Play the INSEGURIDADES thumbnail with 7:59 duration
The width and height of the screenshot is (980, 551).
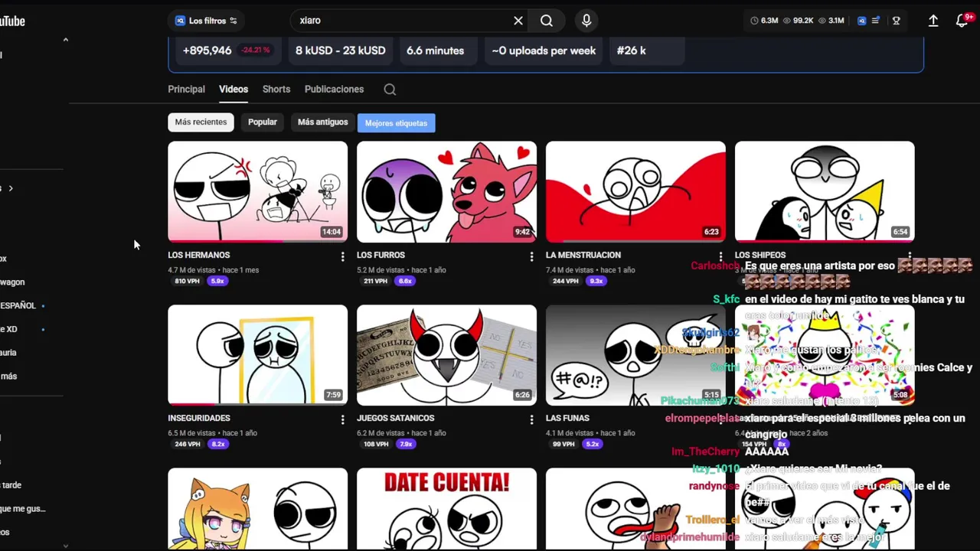257,355
